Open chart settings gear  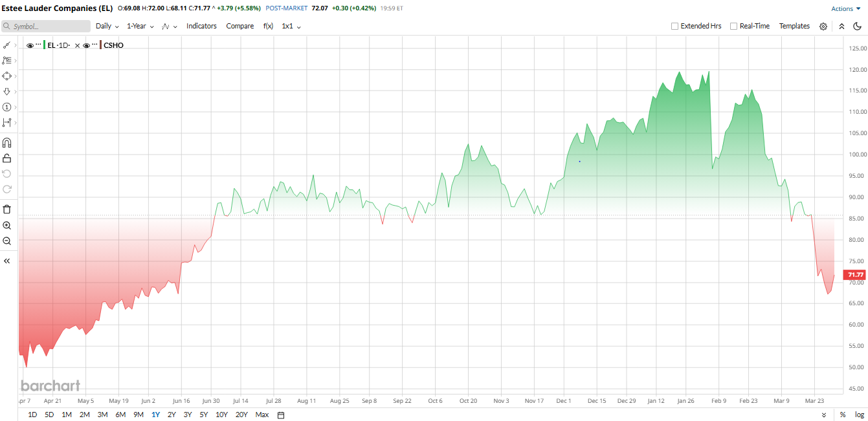tap(823, 27)
